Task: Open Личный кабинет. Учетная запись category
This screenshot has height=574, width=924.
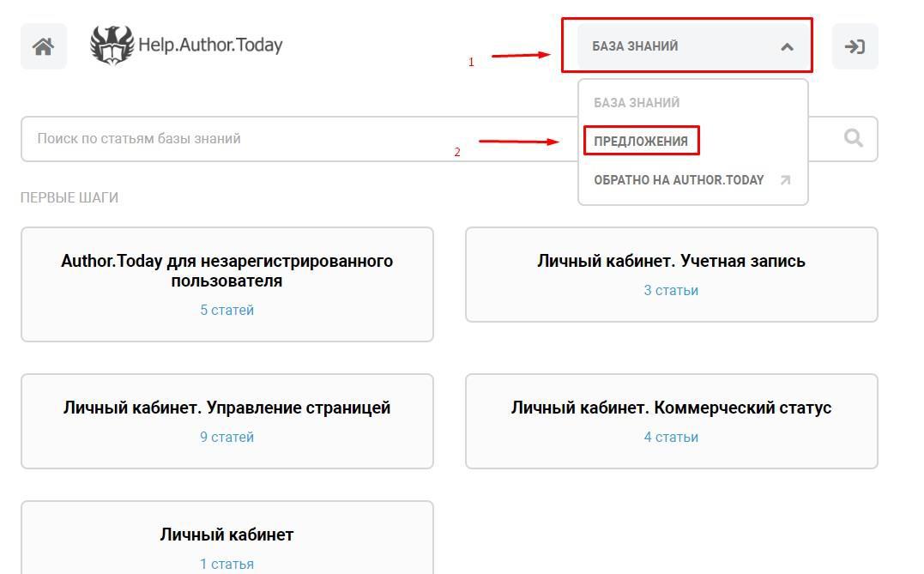Action: (x=671, y=261)
